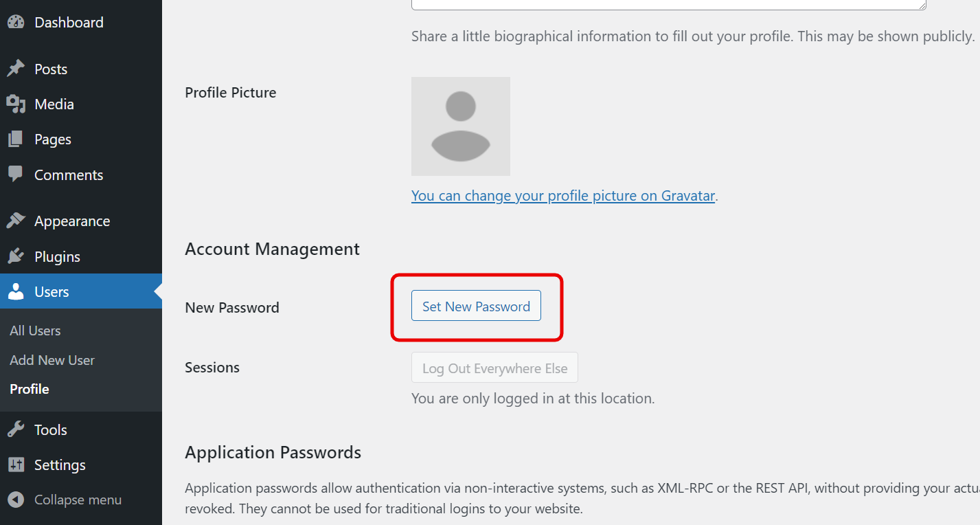The width and height of the screenshot is (980, 525).
Task: Open the Posts menu label
Action: click(51, 69)
